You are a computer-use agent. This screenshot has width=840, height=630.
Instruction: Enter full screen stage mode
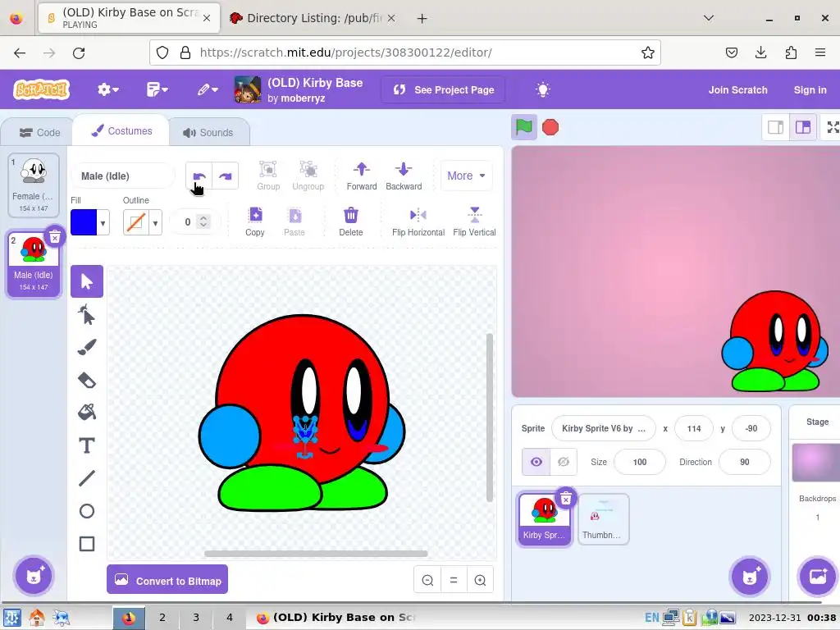point(832,127)
